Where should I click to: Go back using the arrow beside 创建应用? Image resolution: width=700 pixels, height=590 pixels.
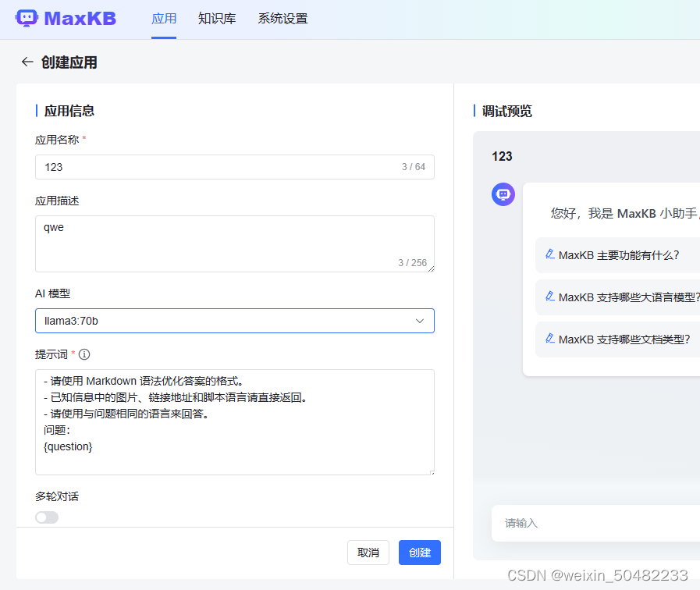(x=27, y=62)
